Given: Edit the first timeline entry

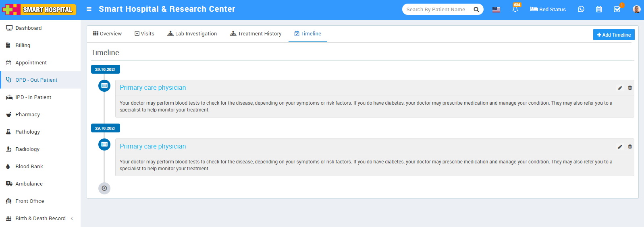Looking at the screenshot, I should 620,88.
